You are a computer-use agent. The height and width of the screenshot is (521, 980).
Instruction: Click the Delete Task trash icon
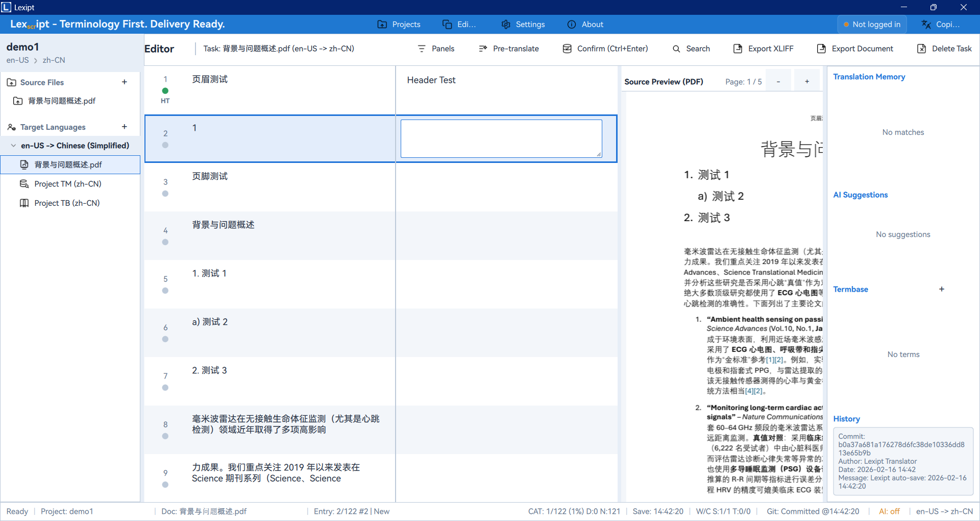coord(921,49)
